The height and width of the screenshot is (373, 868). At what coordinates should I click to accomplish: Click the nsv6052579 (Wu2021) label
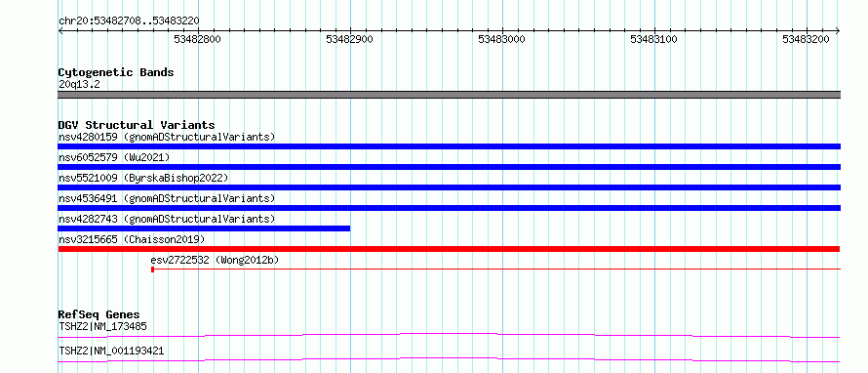[x=114, y=157]
